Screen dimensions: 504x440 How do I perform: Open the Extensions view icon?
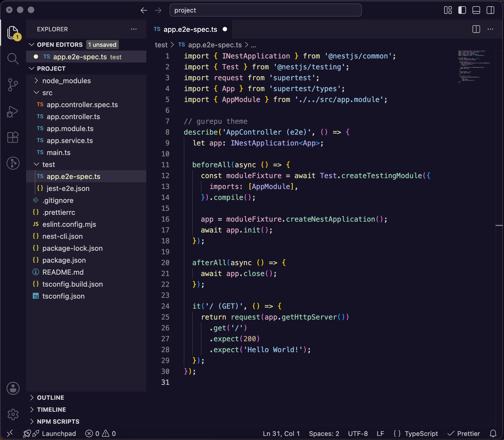pos(13,137)
